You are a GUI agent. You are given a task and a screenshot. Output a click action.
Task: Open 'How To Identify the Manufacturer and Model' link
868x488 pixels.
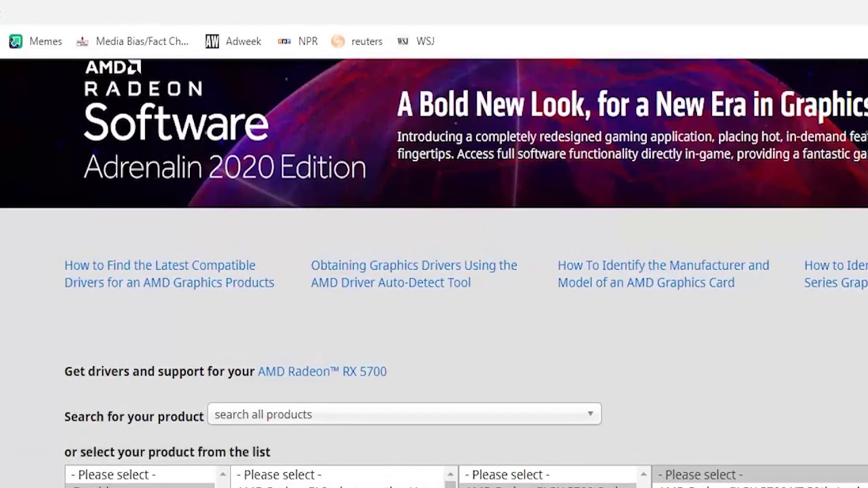(x=663, y=274)
